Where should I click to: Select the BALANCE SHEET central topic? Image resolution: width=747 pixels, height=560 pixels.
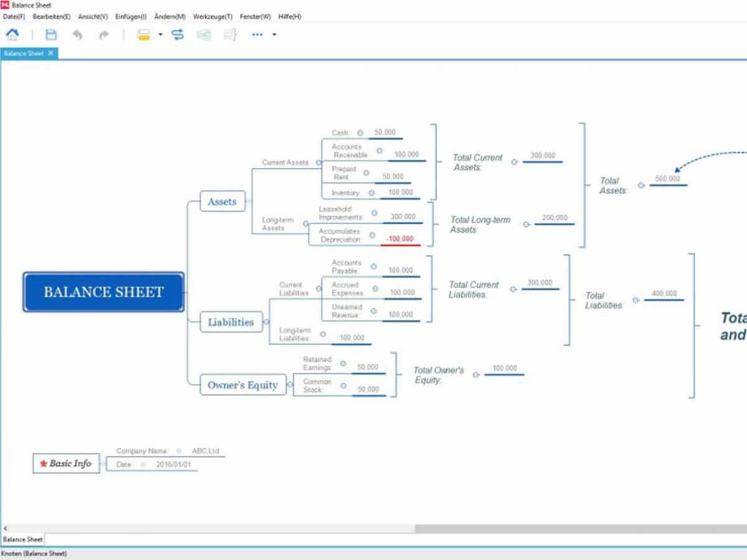pos(103,291)
